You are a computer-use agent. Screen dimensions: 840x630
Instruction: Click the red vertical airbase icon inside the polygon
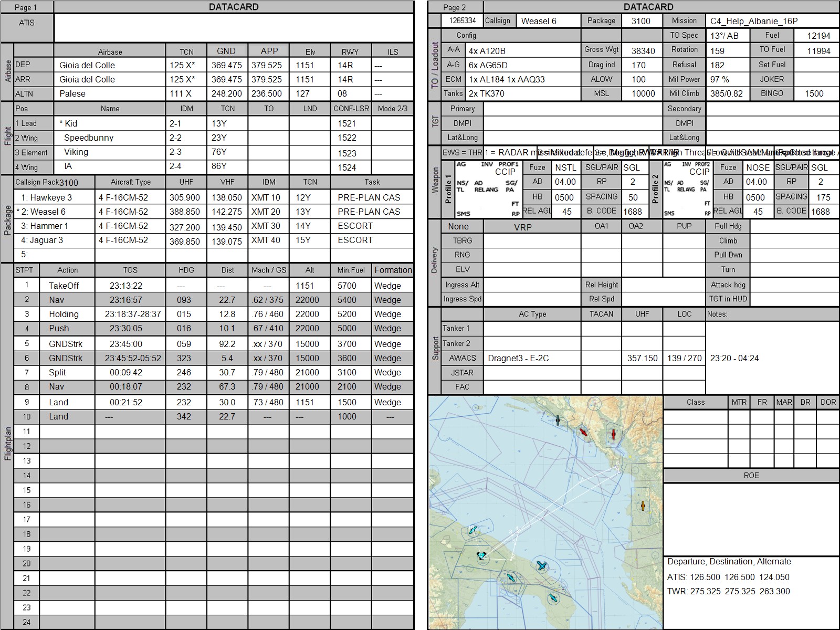coord(613,434)
